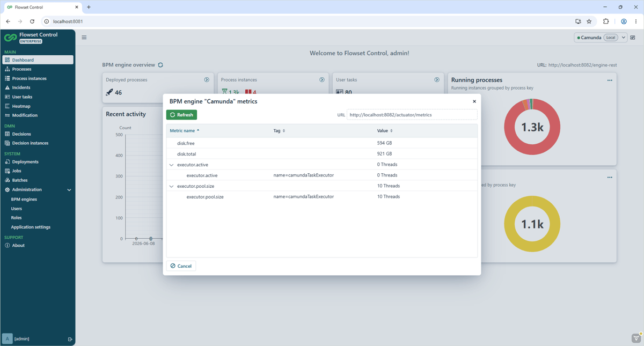644x346 pixels.
Task: Open User tasks card arrow icon
Action: click(437, 80)
